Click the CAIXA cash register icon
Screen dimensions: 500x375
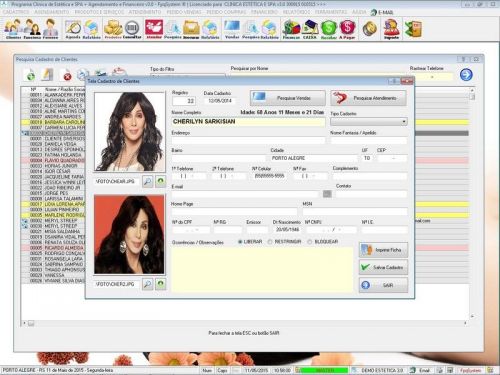pyautogui.click(x=310, y=29)
